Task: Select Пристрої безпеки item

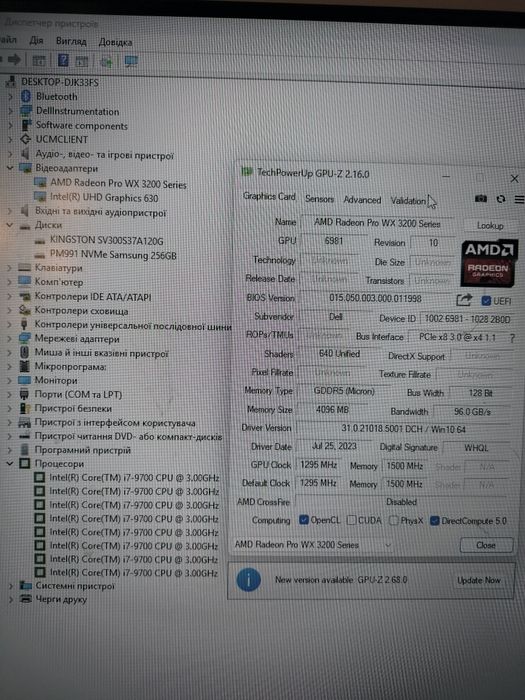Action: [73, 408]
